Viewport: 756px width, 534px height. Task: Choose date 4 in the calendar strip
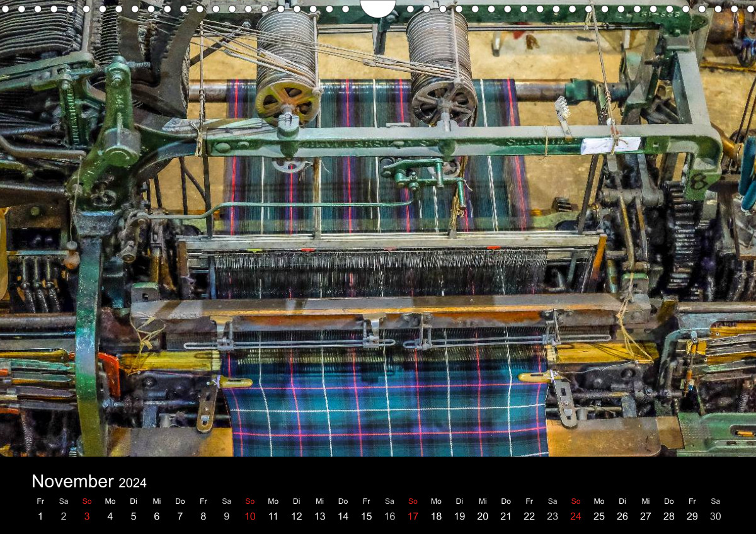(x=110, y=516)
